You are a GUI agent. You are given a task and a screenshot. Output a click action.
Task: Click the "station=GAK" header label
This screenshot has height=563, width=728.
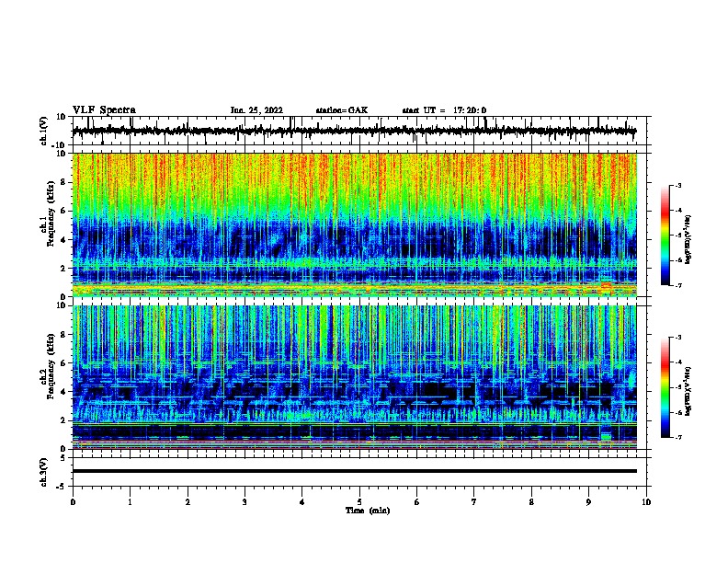pos(342,110)
